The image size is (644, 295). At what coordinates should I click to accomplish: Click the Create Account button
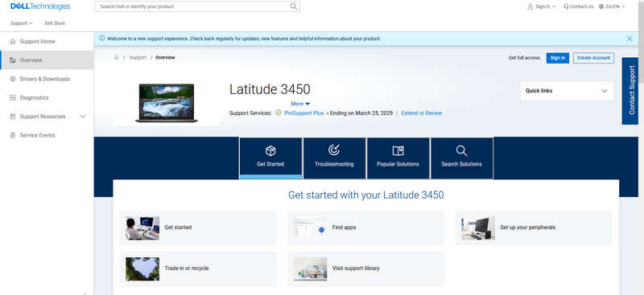593,58
